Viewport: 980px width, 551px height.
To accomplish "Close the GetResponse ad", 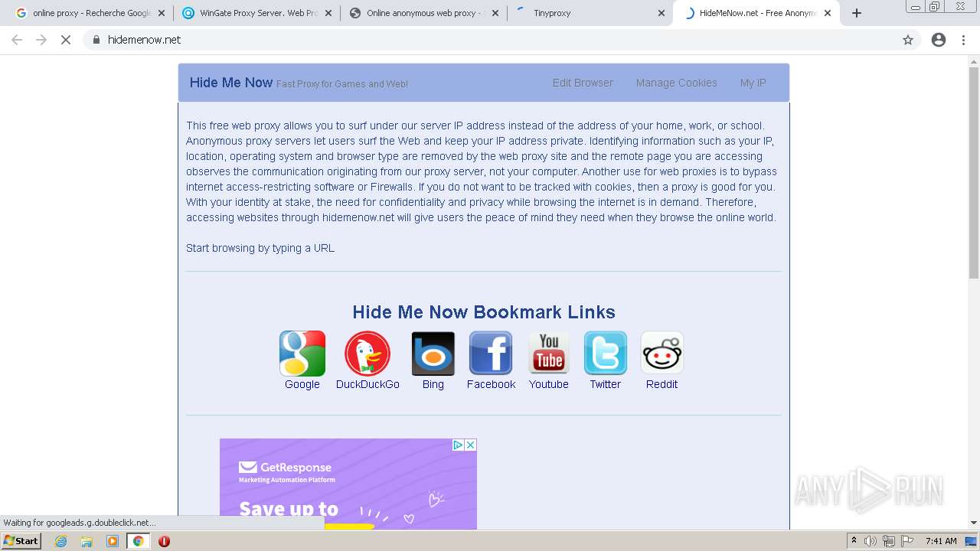I will pos(471,445).
